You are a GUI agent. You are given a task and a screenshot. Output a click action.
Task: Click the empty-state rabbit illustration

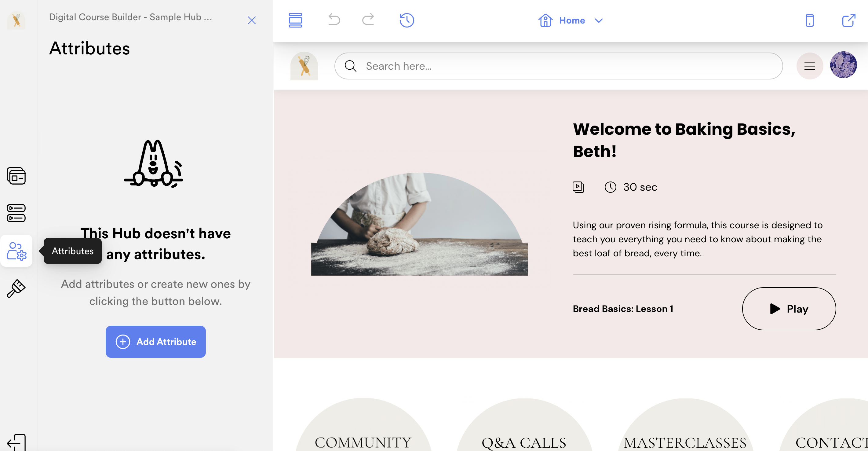tap(154, 163)
